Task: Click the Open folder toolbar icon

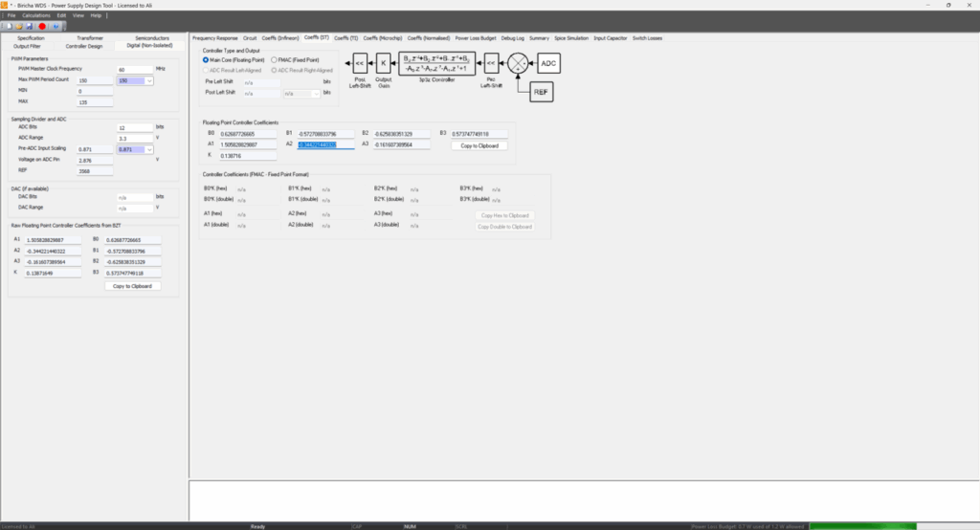Action: [x=18, y=26]
